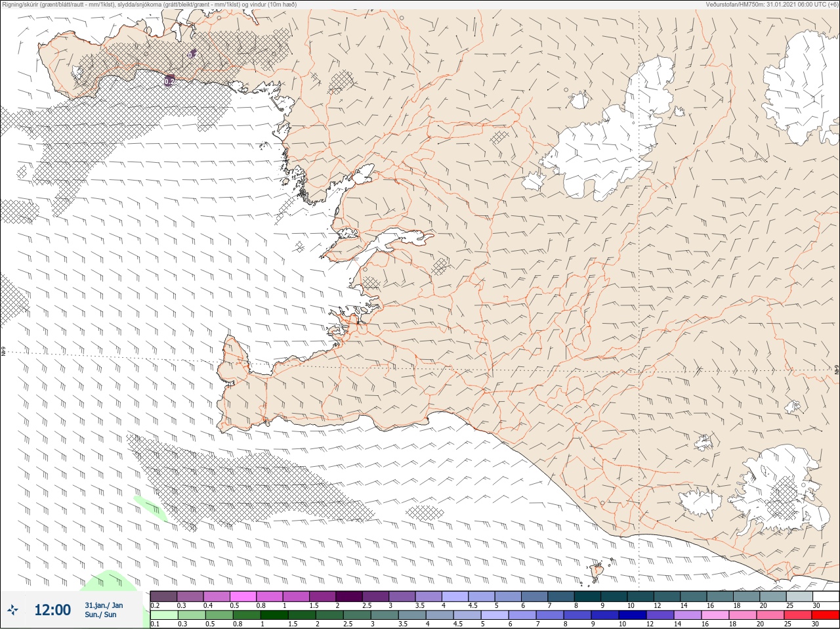
Task: Pick the bright red 30 rain-scale swatch
Action: (x=825, y=615)
